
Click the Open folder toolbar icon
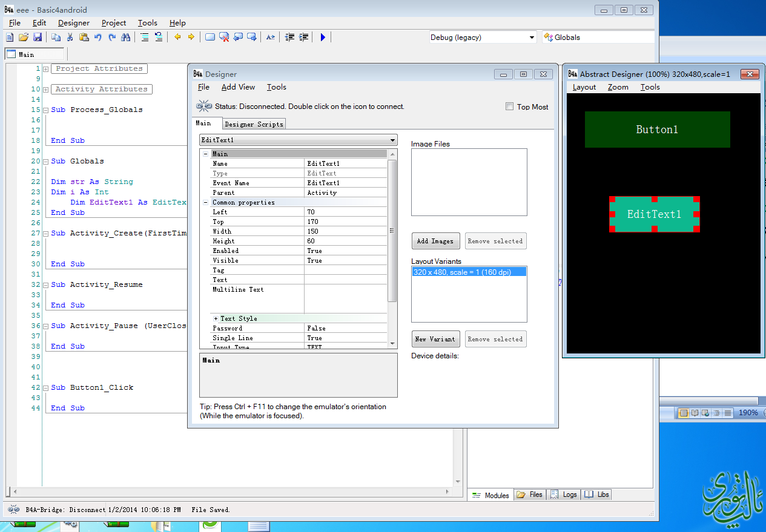click(24, 38)
